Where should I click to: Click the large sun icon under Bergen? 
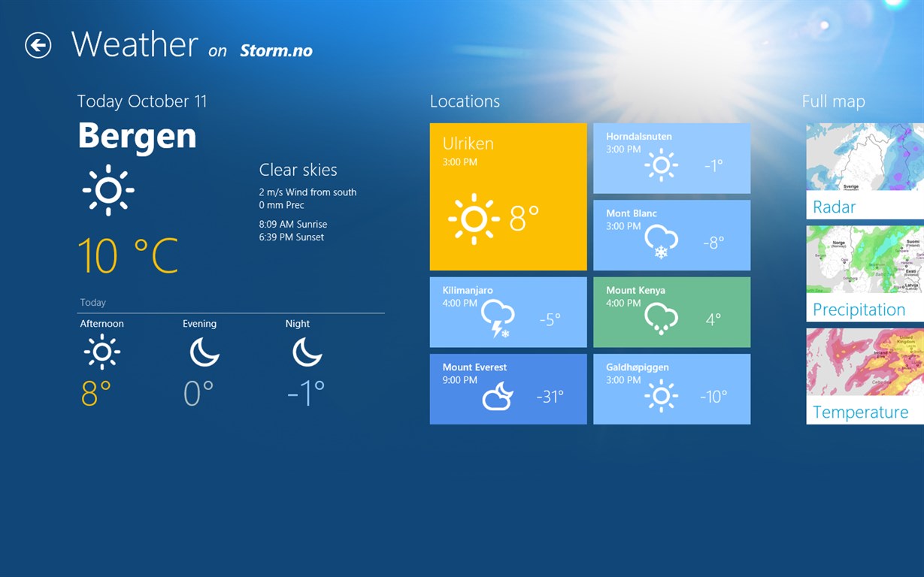coord(108,190)
